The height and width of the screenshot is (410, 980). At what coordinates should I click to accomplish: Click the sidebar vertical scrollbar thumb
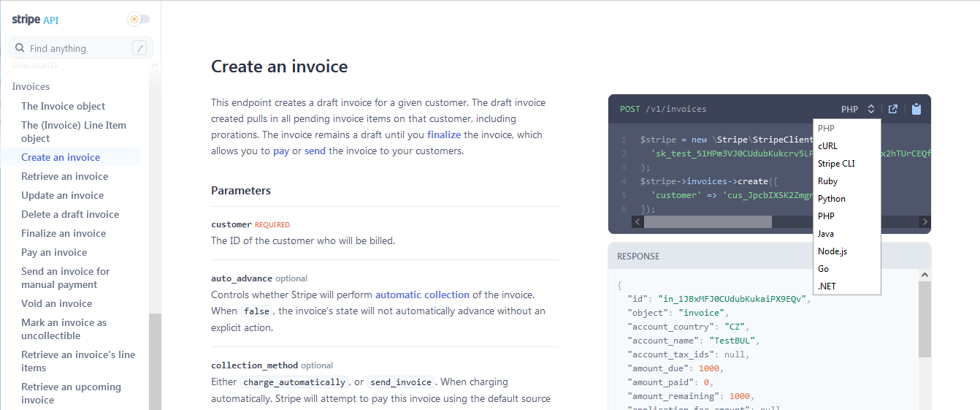(155, 361)
